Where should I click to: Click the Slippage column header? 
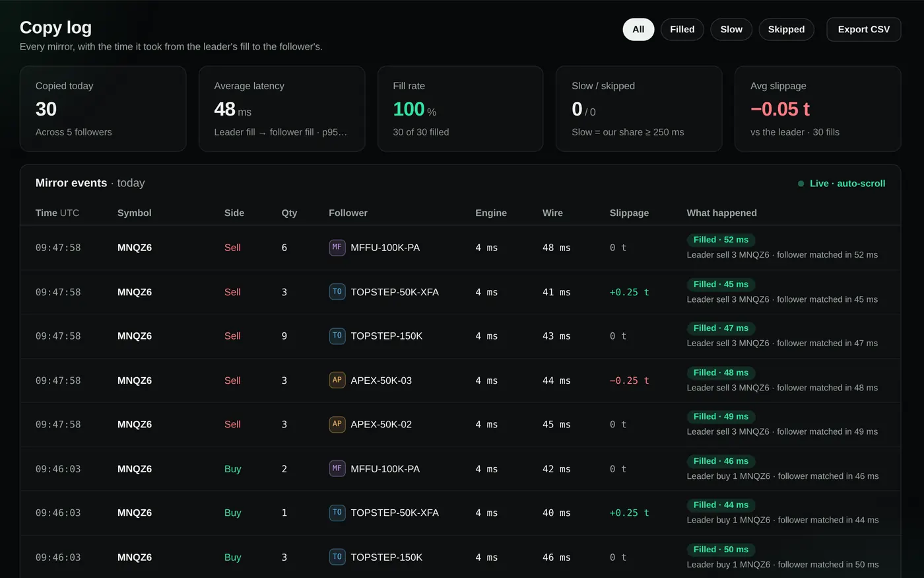click(629, 213)
